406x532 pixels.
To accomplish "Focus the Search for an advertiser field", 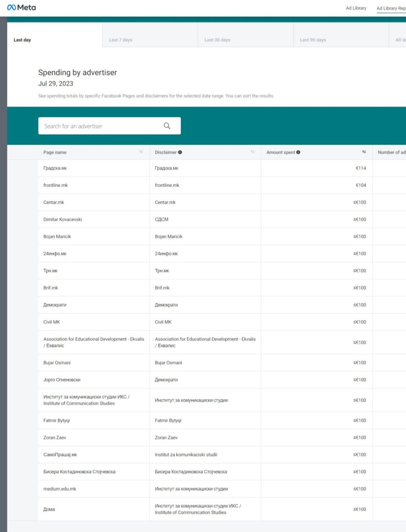I will [x=101, y=126].
